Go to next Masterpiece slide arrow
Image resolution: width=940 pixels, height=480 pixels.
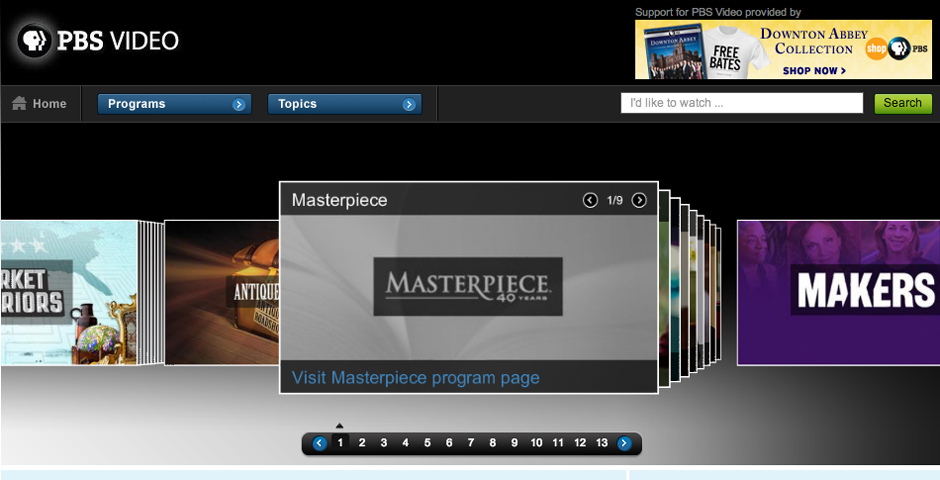pyautogui.click(x=640, y=200)
